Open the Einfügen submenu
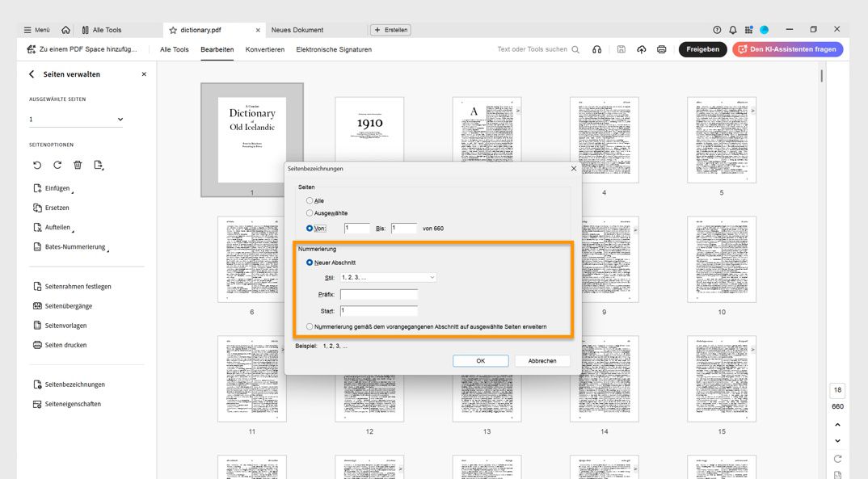This screenshot has width=868, height=479. pos(53,189)
